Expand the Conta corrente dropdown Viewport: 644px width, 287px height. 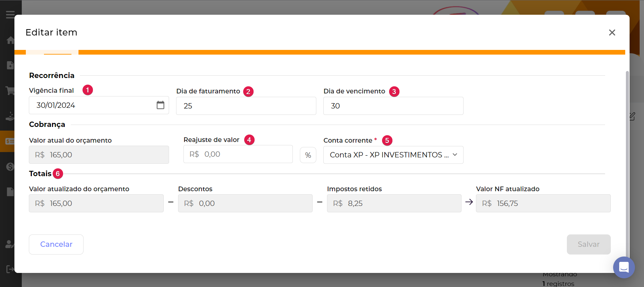[x=393, y=155]
